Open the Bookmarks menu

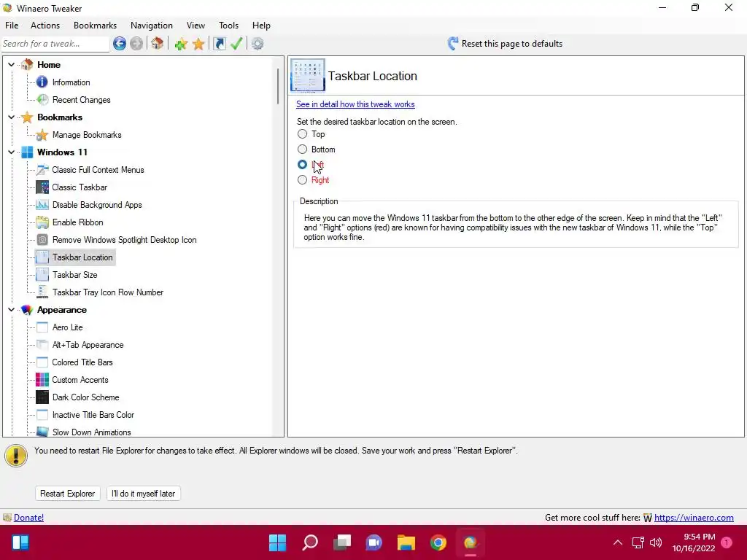[95, 26]
